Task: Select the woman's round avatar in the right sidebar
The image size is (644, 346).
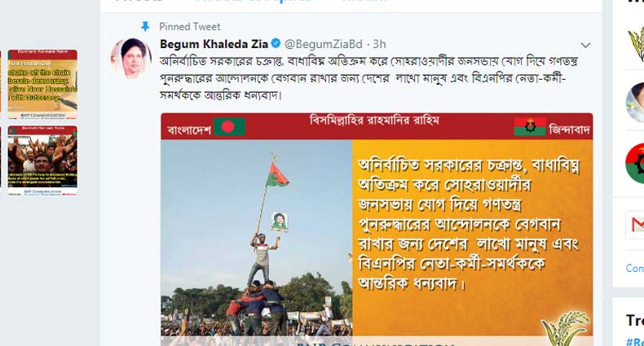Action: coord(635,103)
